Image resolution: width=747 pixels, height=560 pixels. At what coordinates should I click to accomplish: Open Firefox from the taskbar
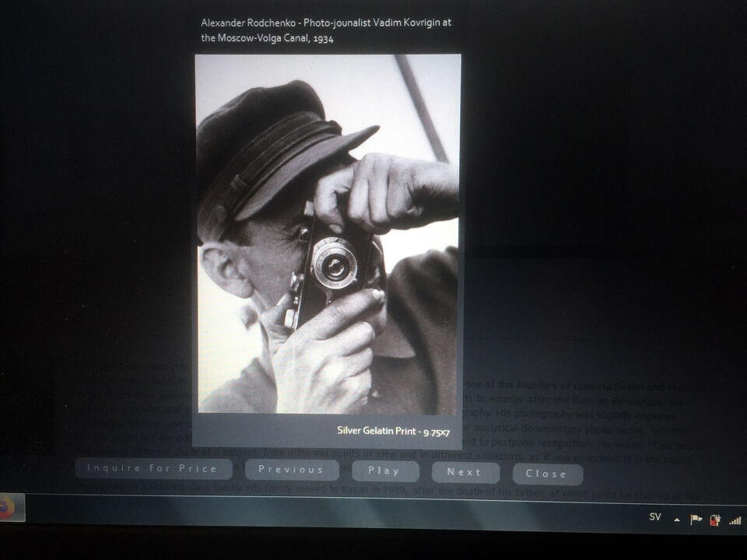6,508
